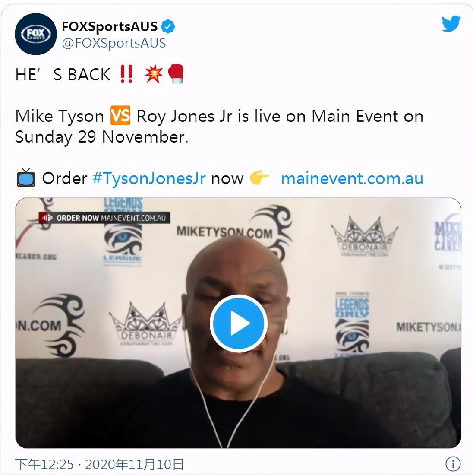Screen dimensions: 473x476
Task: Click the red double exclamation emoji
Action: click(x=126, y=74)
